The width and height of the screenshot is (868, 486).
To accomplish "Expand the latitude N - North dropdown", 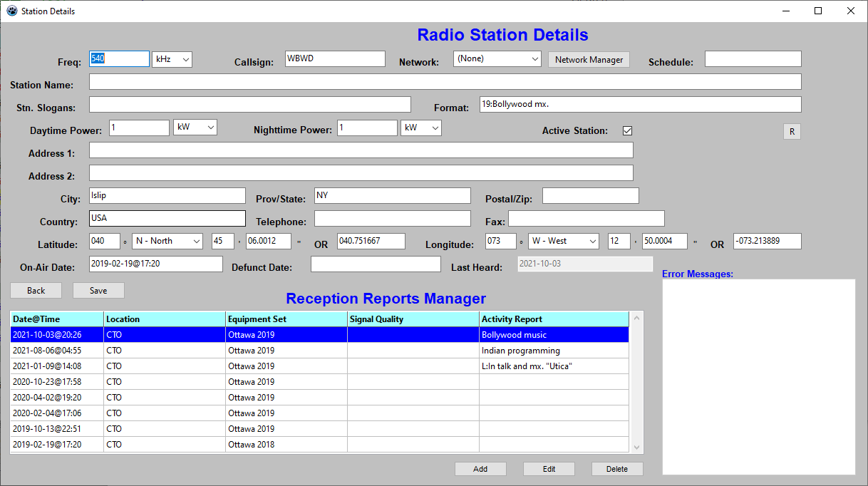I will [x=167, y=242].
